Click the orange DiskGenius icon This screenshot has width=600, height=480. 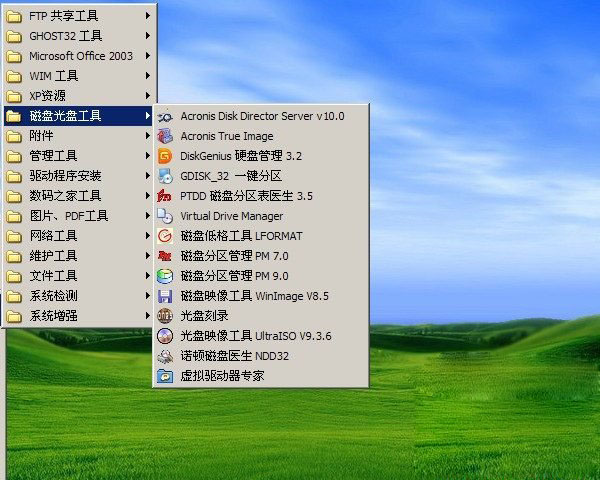click(x=165, y=156)
